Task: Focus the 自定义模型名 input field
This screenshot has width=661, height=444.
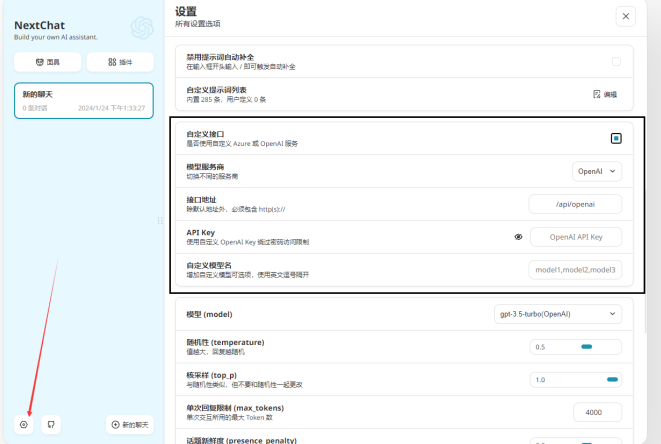Action: tap(575, 270)
